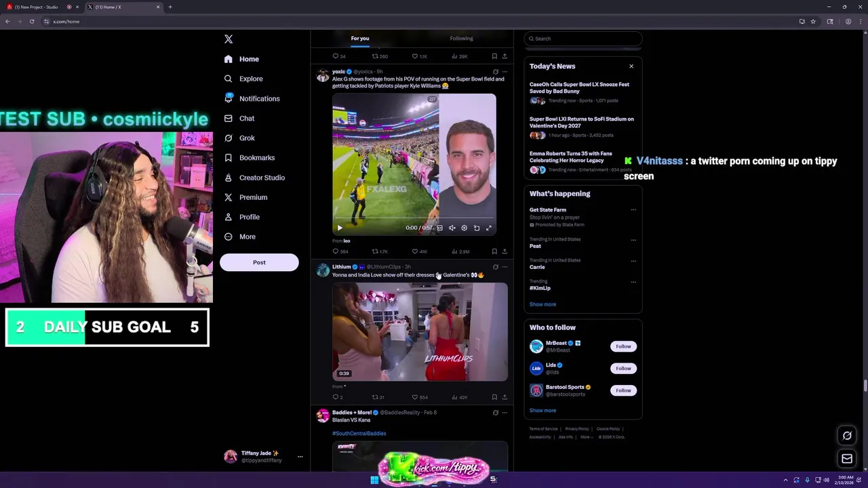868x488 pixels.
Task: Open Premium in the sidebar
Action: click(245, 197)
